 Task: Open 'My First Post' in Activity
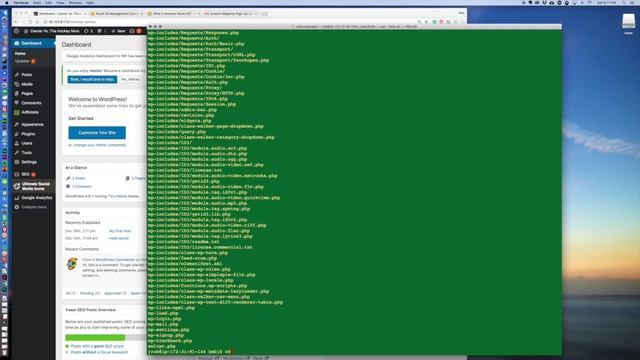pos(120,231)
